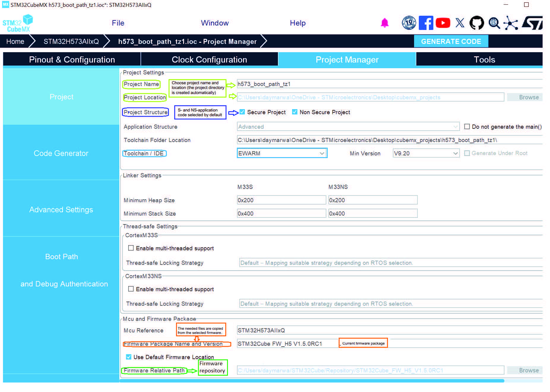Click Browse next to Firmware Relative Path

[x=524, y=370]
